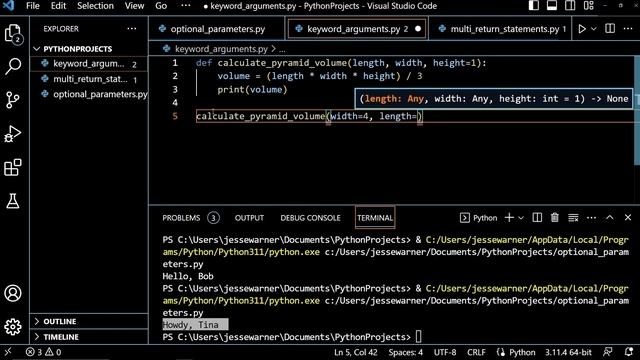The width and height of the screenshot is (640, 360).
Task: Split the terminal
Action: (537, 218)
